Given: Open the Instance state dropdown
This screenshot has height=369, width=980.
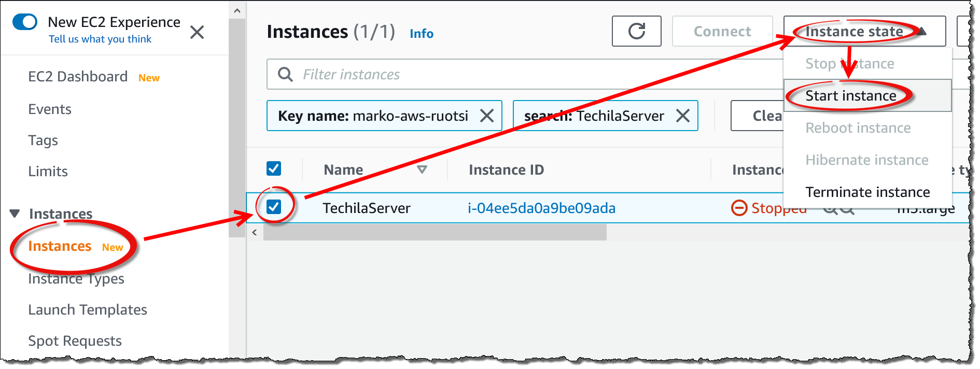Looking at the screenshot, I should point(864,32).
